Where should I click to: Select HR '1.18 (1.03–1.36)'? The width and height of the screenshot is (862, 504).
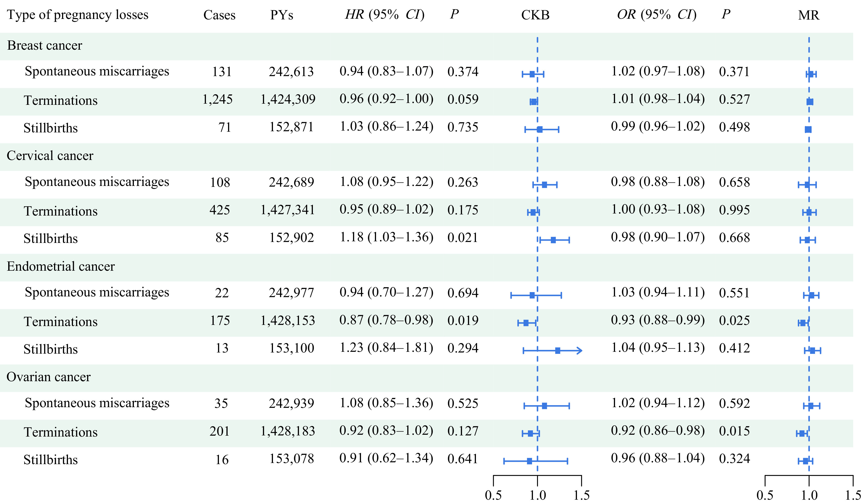387,237
